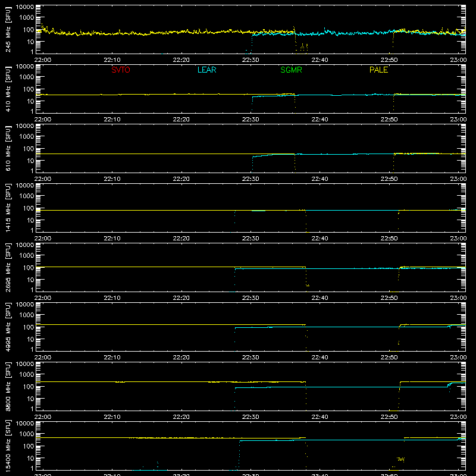Select the 245 MHz [SFU] axis title
Screen dimensions: 476x476
(8, 29)
